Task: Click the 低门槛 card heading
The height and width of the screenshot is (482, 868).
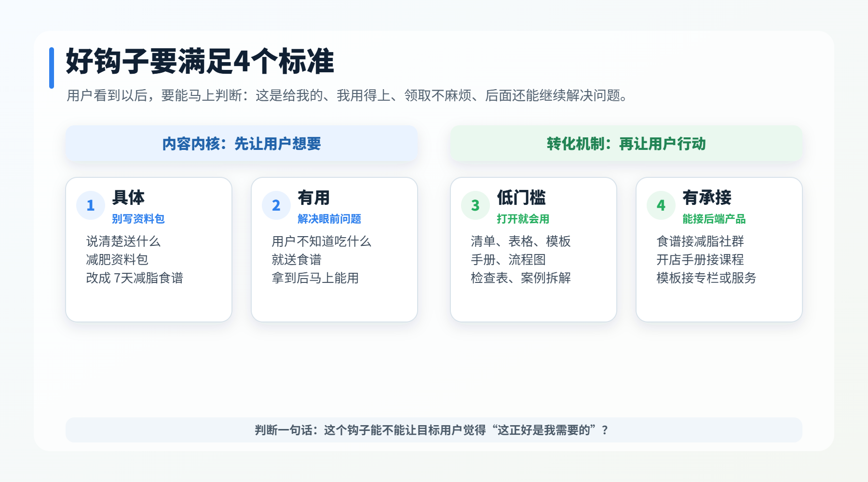Action: click(521, 198)
